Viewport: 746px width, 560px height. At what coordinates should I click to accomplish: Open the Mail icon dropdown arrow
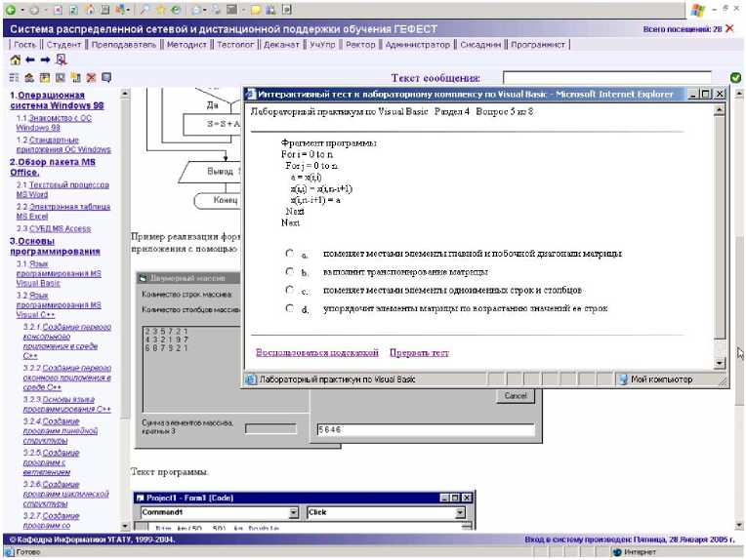coord(205,10)
